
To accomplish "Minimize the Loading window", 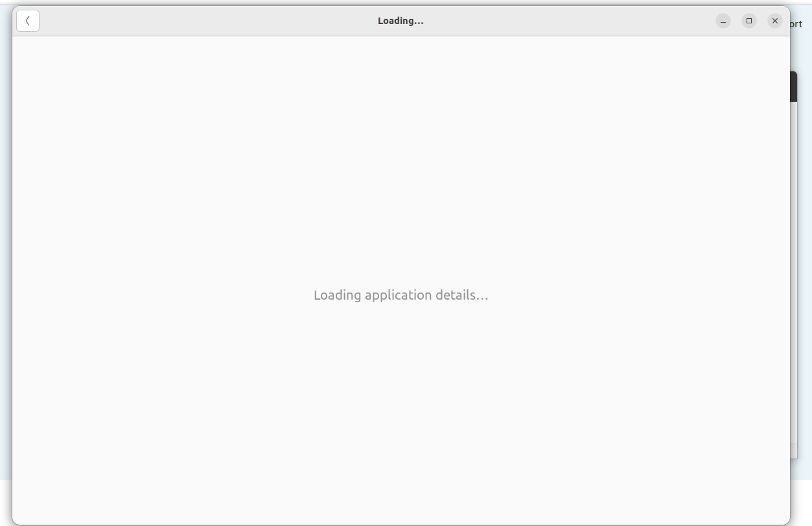I will (723, 21).
